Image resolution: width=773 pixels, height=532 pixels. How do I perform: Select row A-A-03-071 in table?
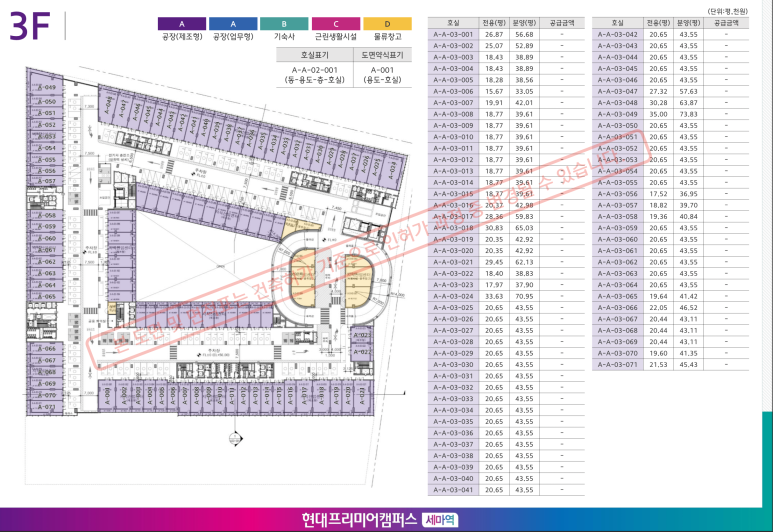pos(670,364)
